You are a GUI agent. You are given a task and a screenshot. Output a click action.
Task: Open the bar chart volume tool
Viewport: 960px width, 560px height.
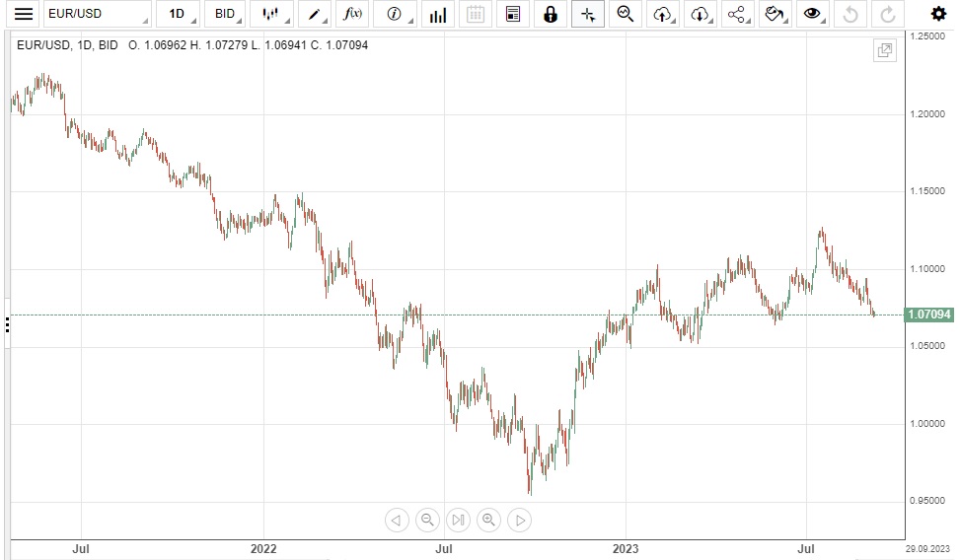[x=437, y=14]
